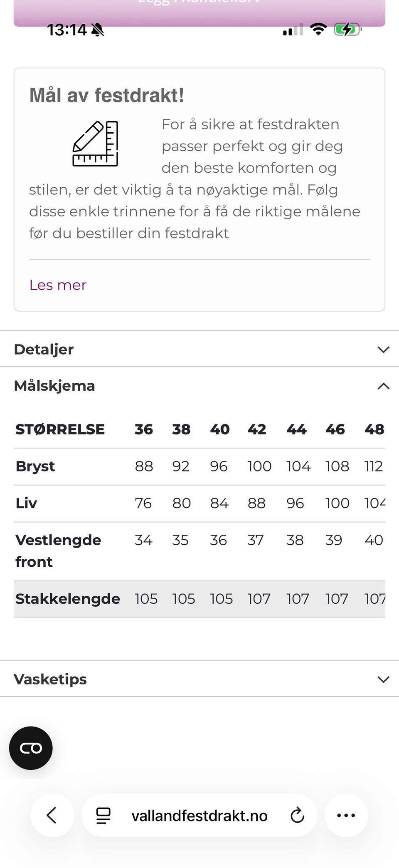Tap the black floating chat widget
Image resolution: width=399 pixels, height=868 pixels.
click(x=31, y=748)
